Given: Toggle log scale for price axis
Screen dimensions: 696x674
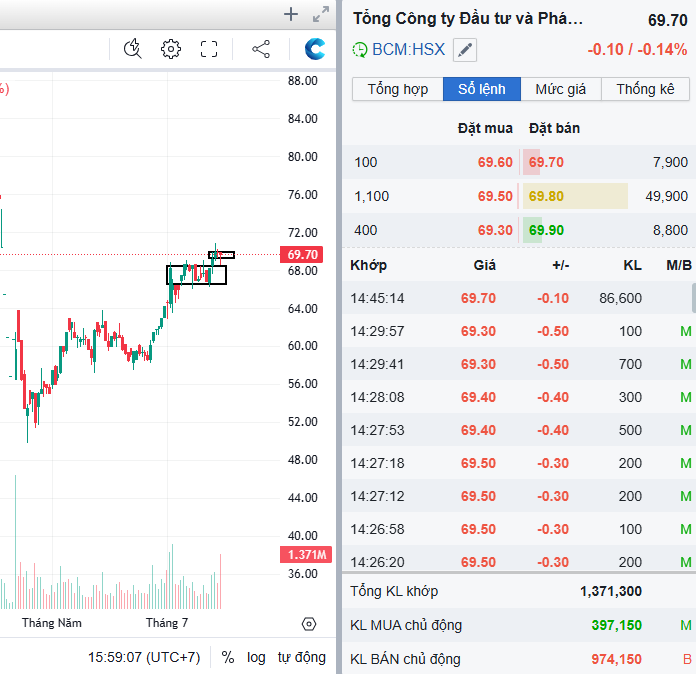Looking at the screenshot, I should click(x=257, y=657).
